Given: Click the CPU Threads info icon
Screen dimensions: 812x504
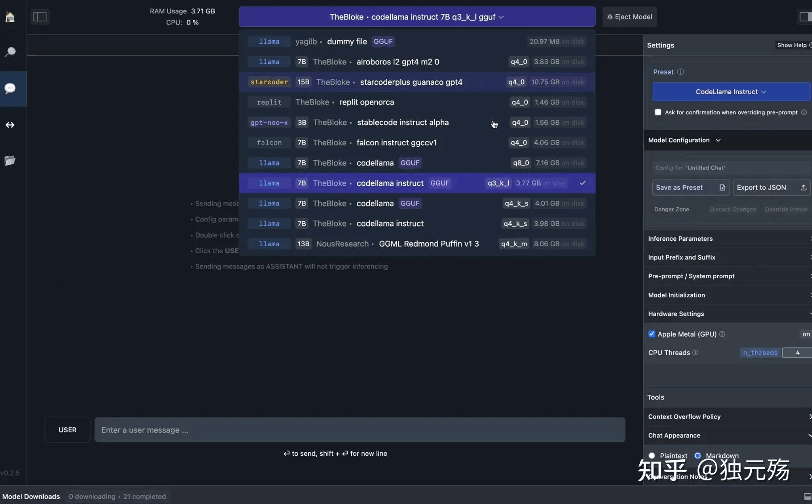Looking at the screenshot, I should pyautogui.click(x=695, y=352).
